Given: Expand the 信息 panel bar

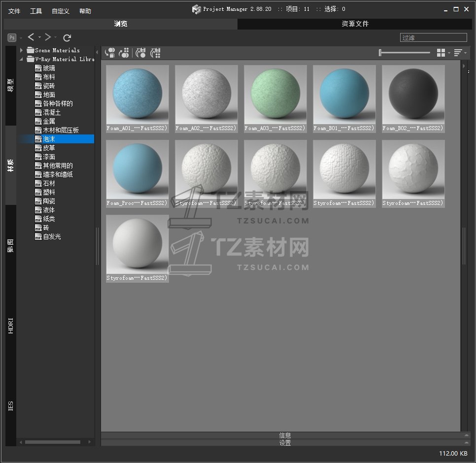Looking at the screenshot, I should point(285,435).
